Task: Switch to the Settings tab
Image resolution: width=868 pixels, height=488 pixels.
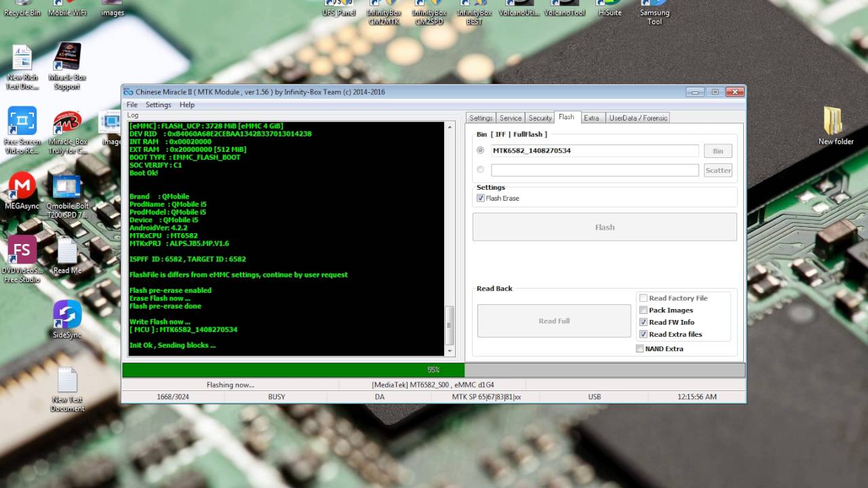Action: [x=481, y=118]
